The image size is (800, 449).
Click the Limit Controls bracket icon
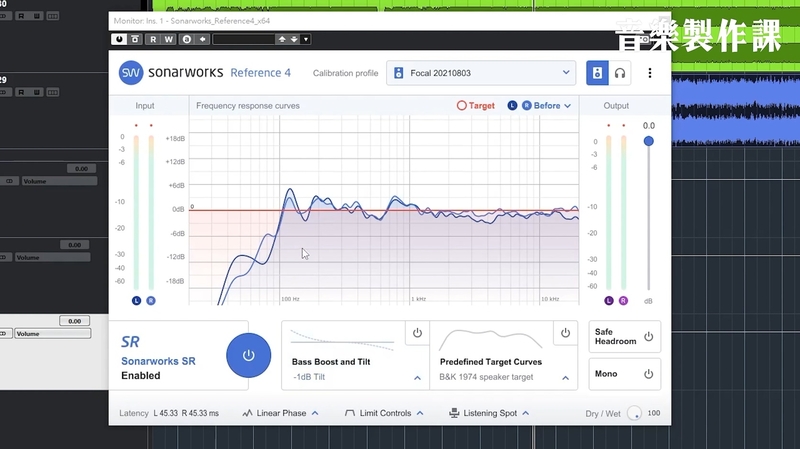349,413
